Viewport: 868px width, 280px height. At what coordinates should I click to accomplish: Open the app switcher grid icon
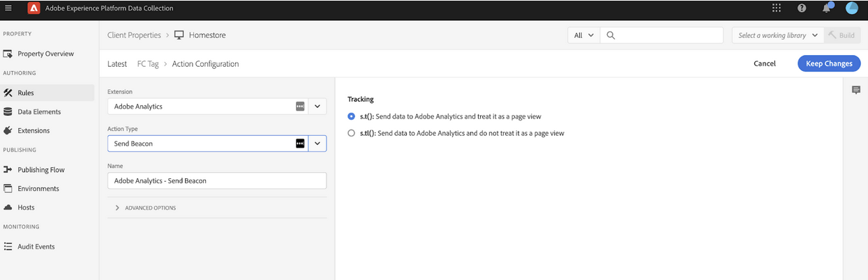[777, 8]
